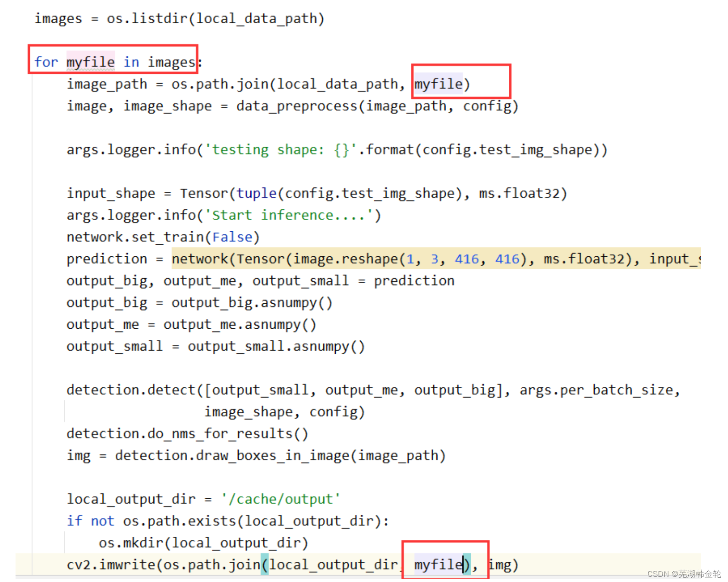Click the 'output_big, output_me, output_small = prediction' line
This screenshot has height=582, width=728.
click(261, 281)
